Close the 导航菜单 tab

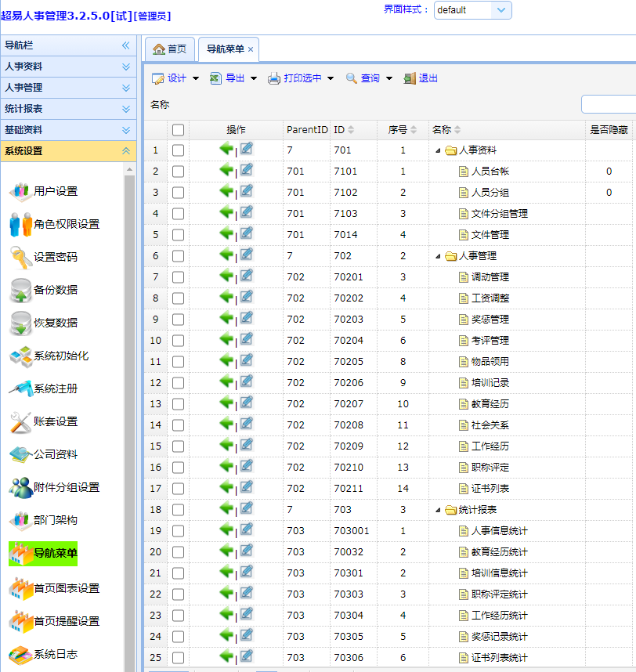click(x=251, y=49)
